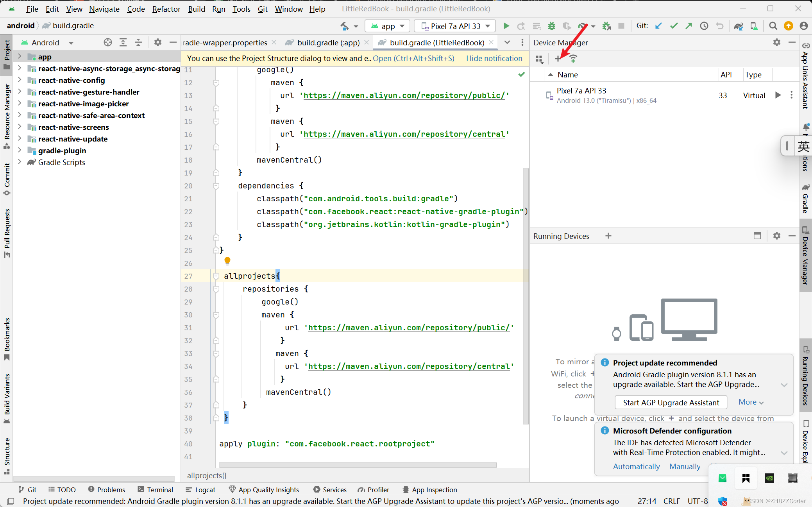Click Start AGP Upgrade Assistant button

[671, 402]
